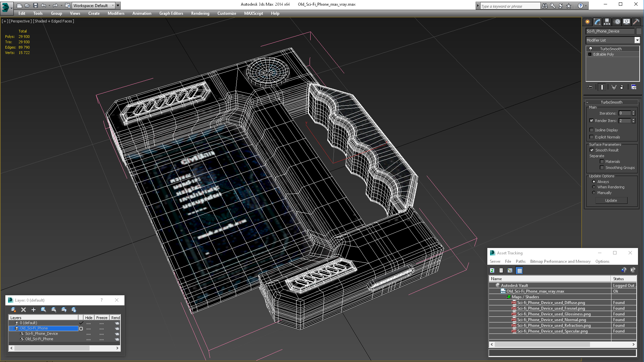Click the Iterations spinner up arrow

633,112
